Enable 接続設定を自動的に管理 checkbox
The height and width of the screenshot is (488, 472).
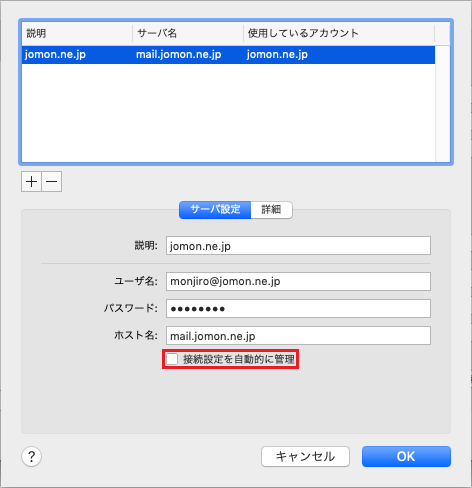(172, 359)
